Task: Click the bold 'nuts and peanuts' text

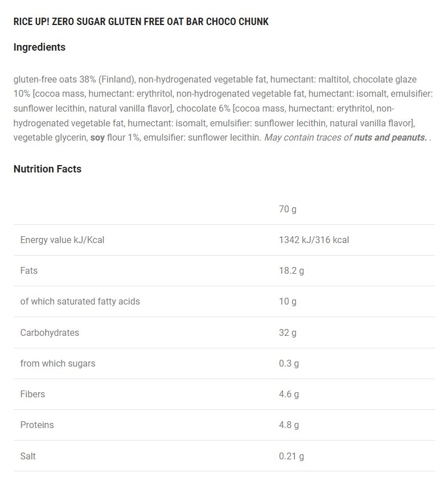Action: (x=390, y=137)
